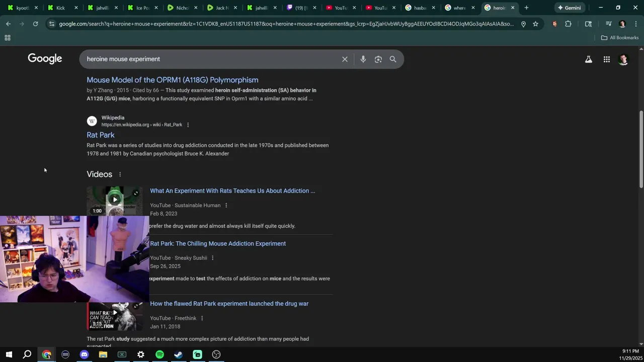Open File Explorer from the taskbar
644x362 pixels.
[103, 354]
